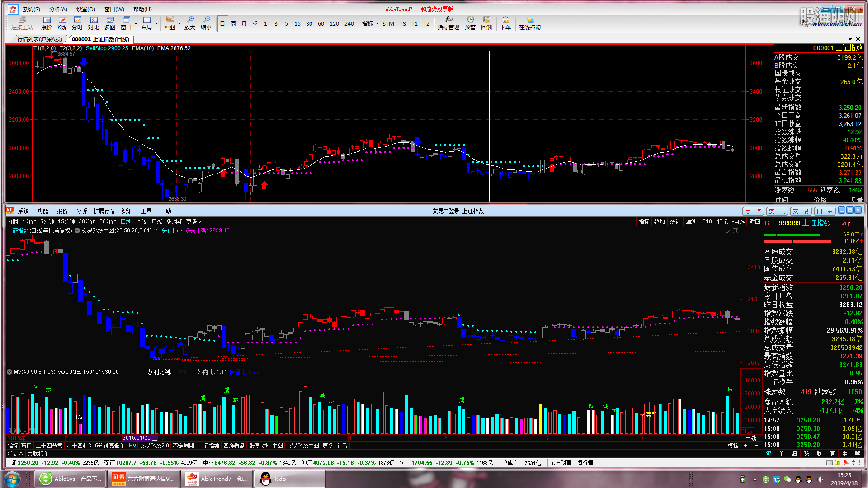Select the 画图 drawing tool
868x488 pixels.
coord(170,23)
